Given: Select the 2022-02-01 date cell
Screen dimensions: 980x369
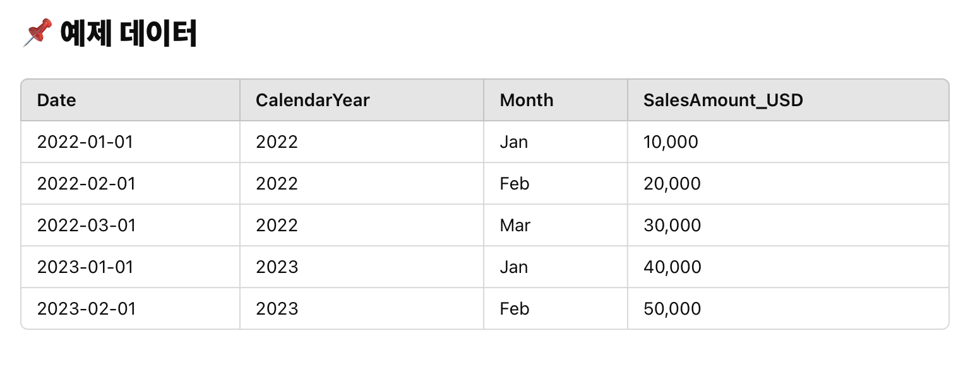Looking at the screenshot, I should [87, 183].
